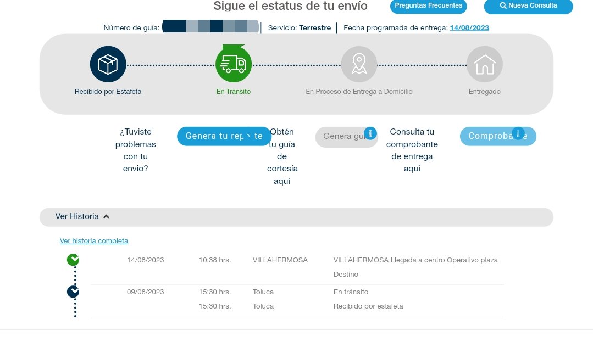
Task: Click green check marker for 14/08/2023
Action: point(73,260)
